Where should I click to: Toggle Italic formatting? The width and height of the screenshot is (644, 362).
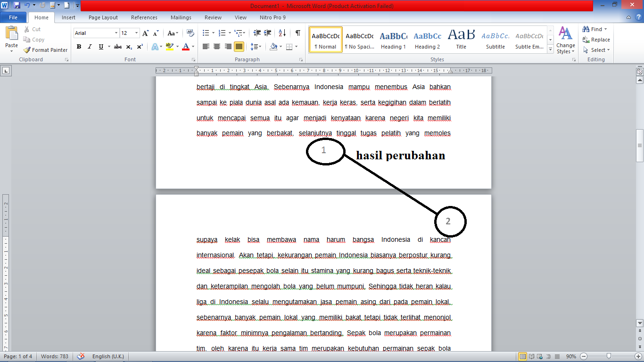[x=90, y=47]
